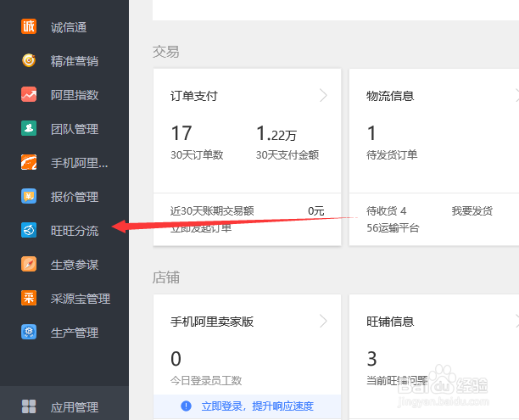Click the 0元 amount value
Screen dimensions: 519x420
tap(316, 210)
